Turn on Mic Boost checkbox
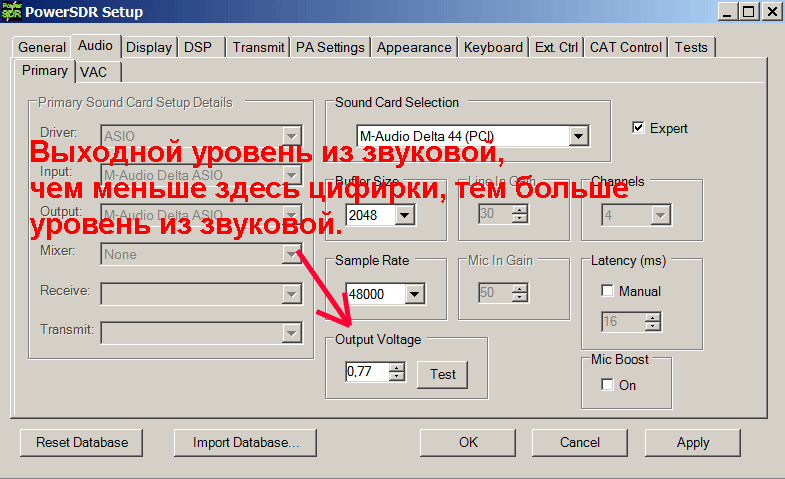This screenshot has width=785, height=479. [607, 385]
